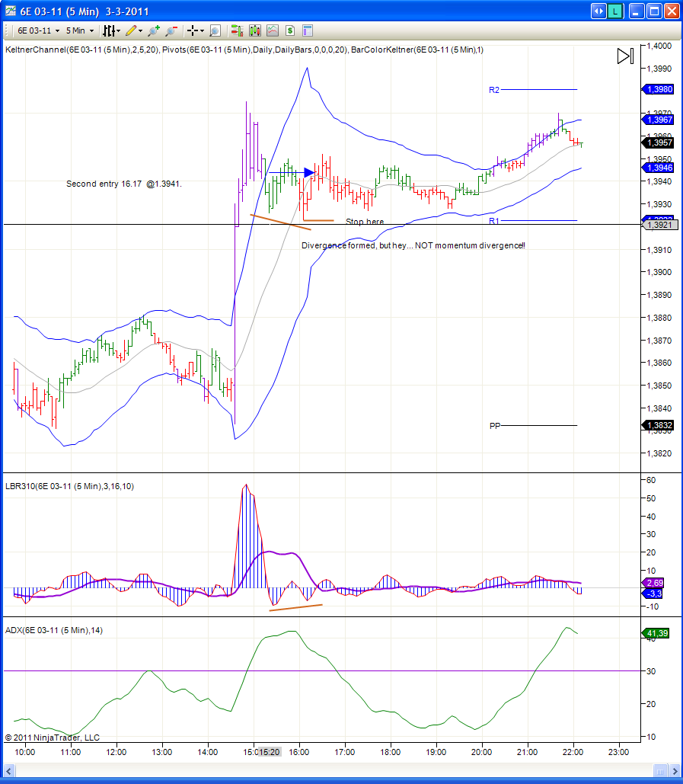Screen dimensions: 683x784
Task: Select the -3,3 LBR310 value marker
Action: click(653, 594)
